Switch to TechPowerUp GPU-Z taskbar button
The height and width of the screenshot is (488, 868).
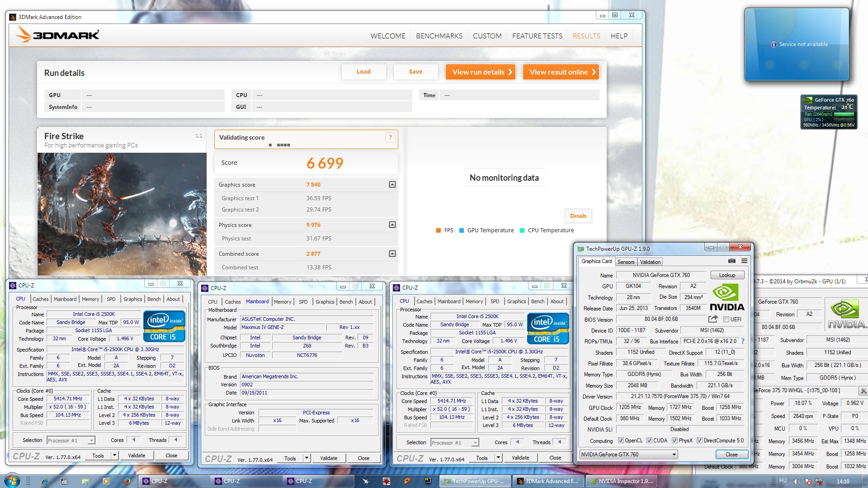tap(475, 481)
